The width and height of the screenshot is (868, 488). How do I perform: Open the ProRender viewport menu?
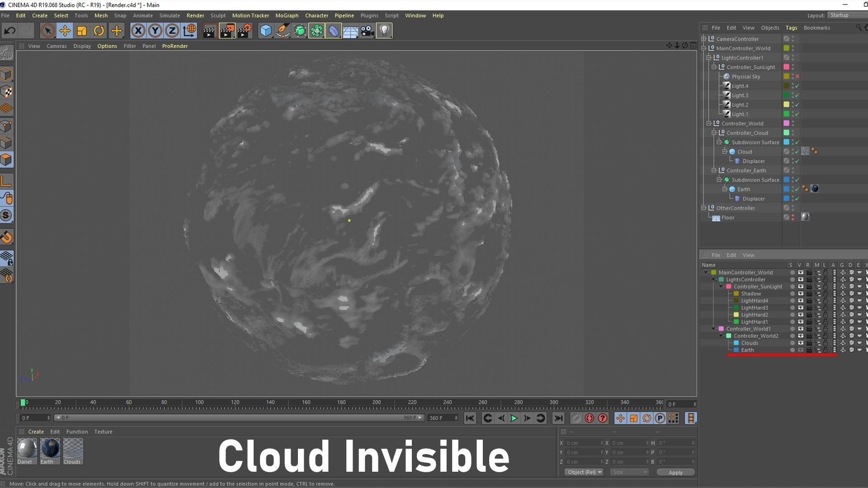point(175,46)
